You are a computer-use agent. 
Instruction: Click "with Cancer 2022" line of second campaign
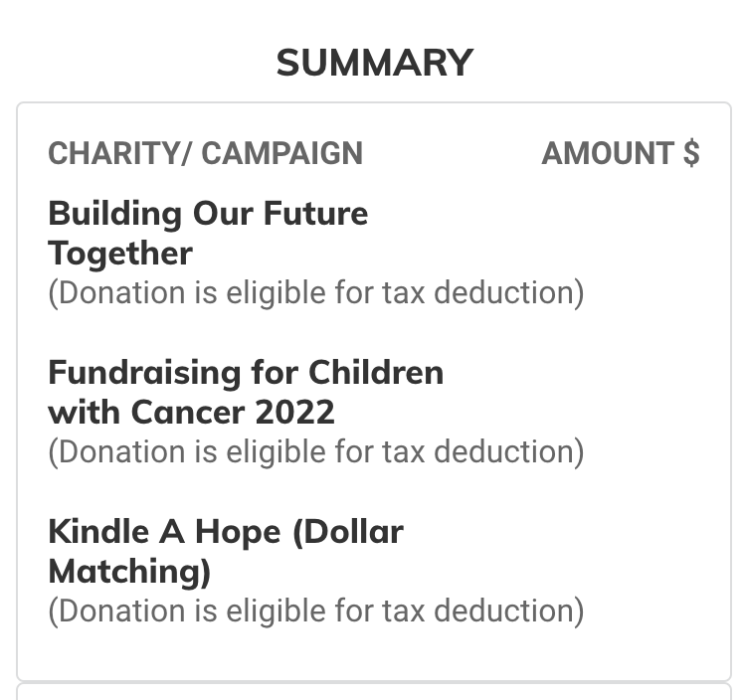click(191, 412)
